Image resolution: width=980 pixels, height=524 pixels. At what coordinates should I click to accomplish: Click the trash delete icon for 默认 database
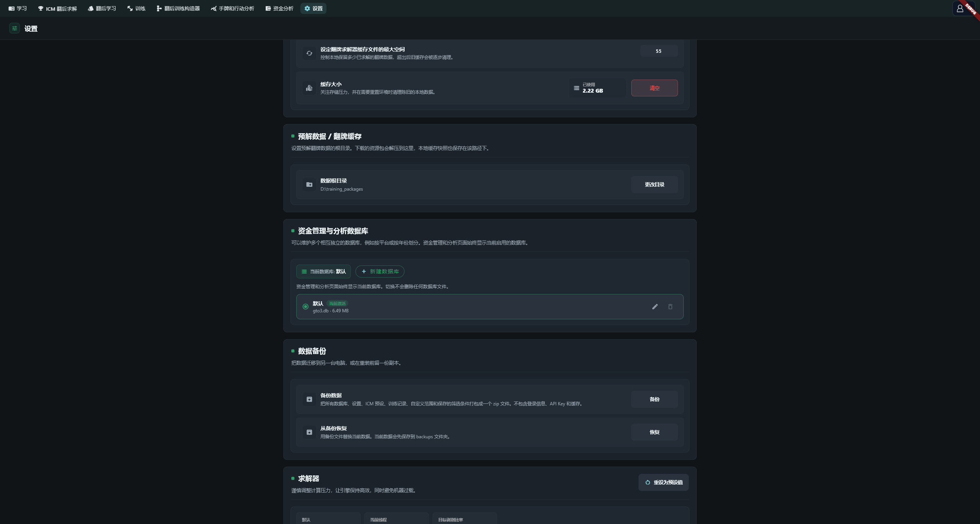670,307
